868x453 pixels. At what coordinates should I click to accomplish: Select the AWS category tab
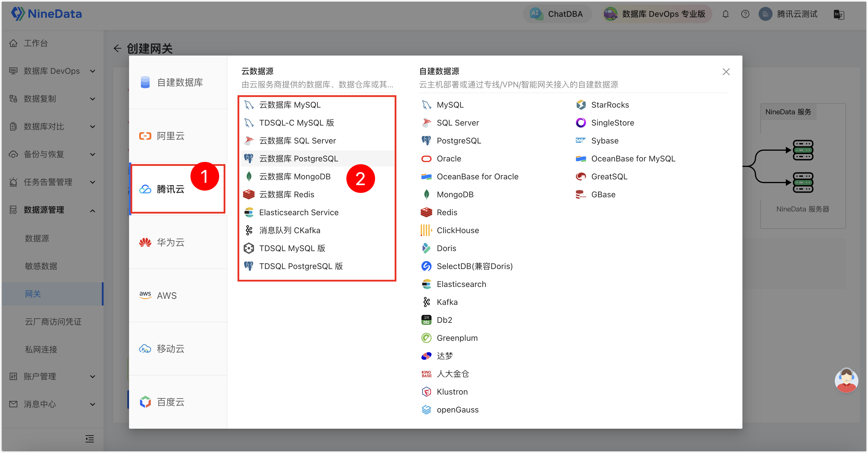178,296
